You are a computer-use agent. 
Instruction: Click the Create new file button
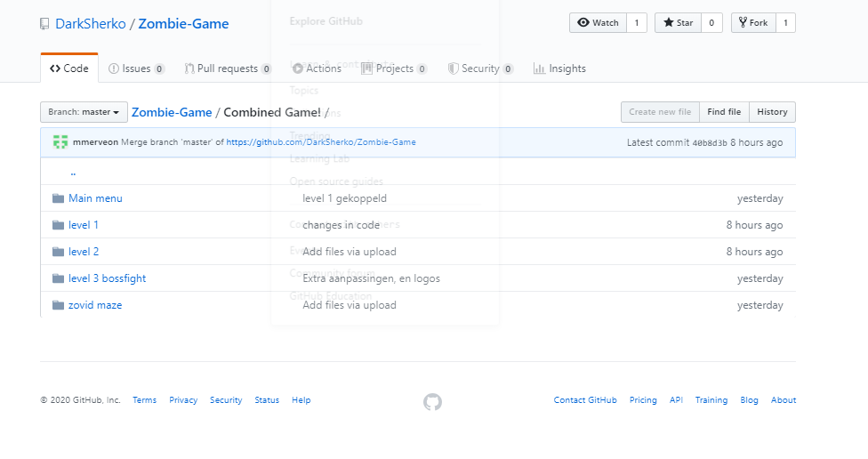coord(660,112)
